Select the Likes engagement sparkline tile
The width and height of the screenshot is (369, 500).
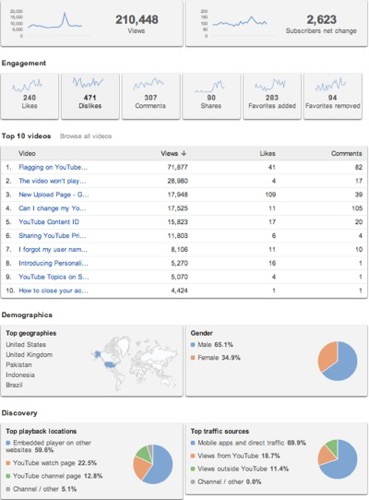click(x=30, y=96)
